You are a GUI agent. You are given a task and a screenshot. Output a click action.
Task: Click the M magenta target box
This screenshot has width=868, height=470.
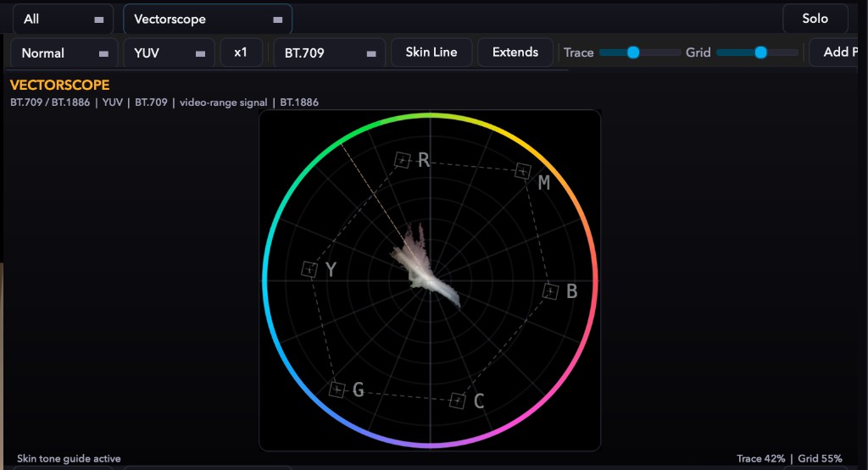tap(522, 171)
